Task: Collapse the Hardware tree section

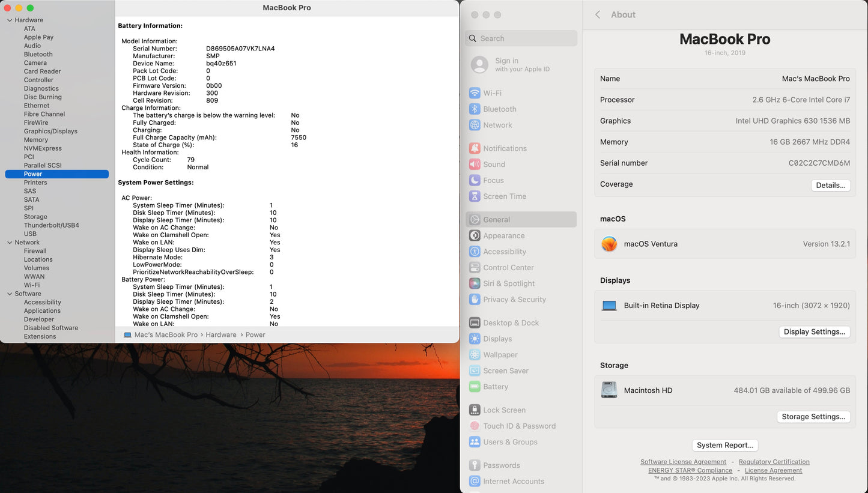Action: tap(10, 20)
